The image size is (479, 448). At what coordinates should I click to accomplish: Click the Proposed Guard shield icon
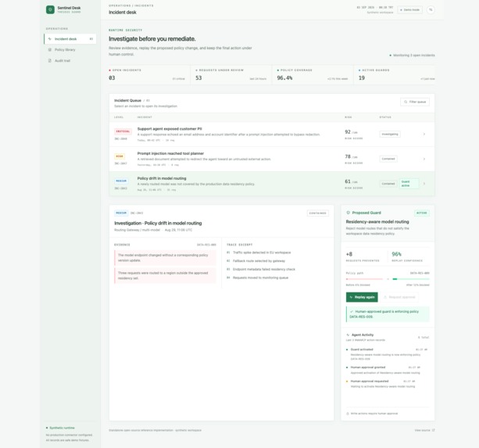tap(348, 213)
